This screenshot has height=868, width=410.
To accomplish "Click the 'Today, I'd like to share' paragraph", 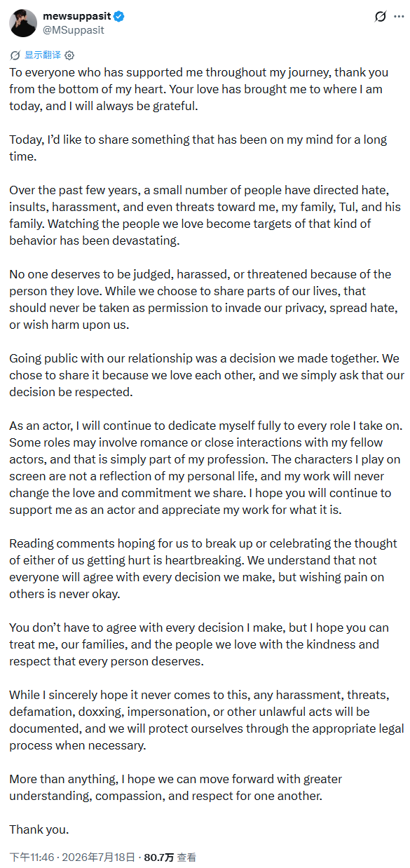I will click(198, 148).
